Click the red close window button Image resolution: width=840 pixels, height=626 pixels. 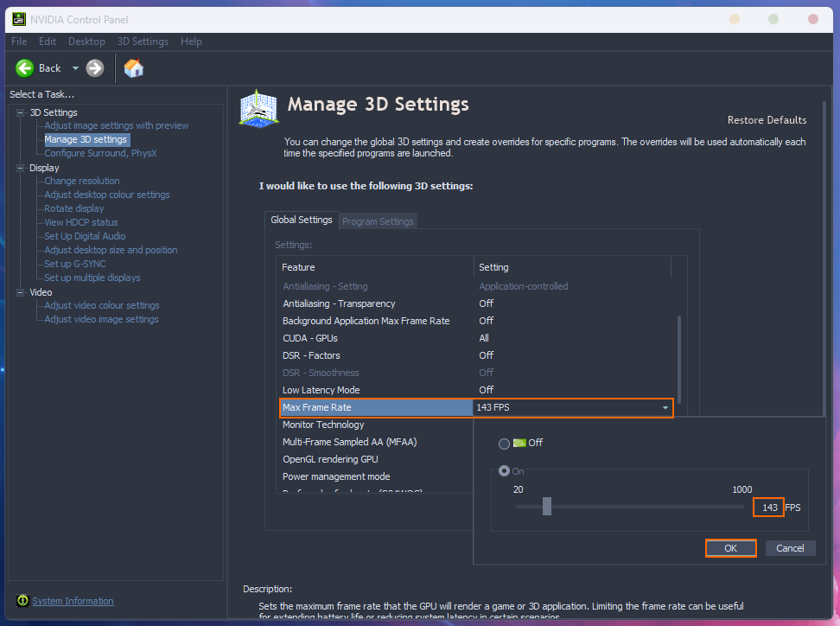coord(812,19)
